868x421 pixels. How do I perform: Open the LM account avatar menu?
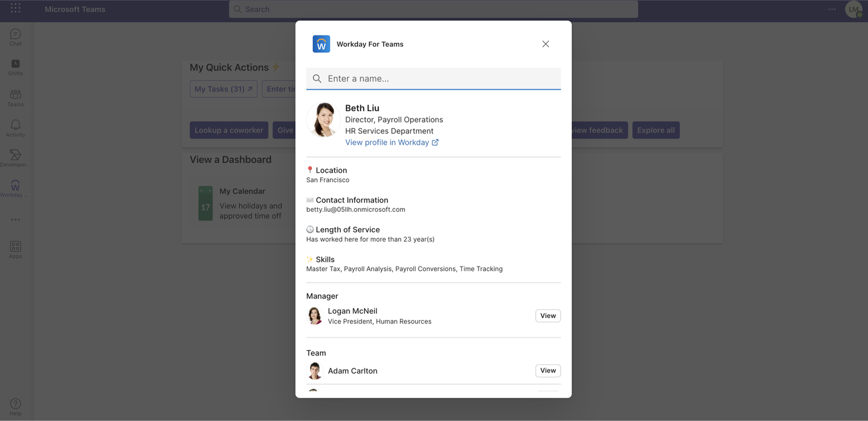853,9
